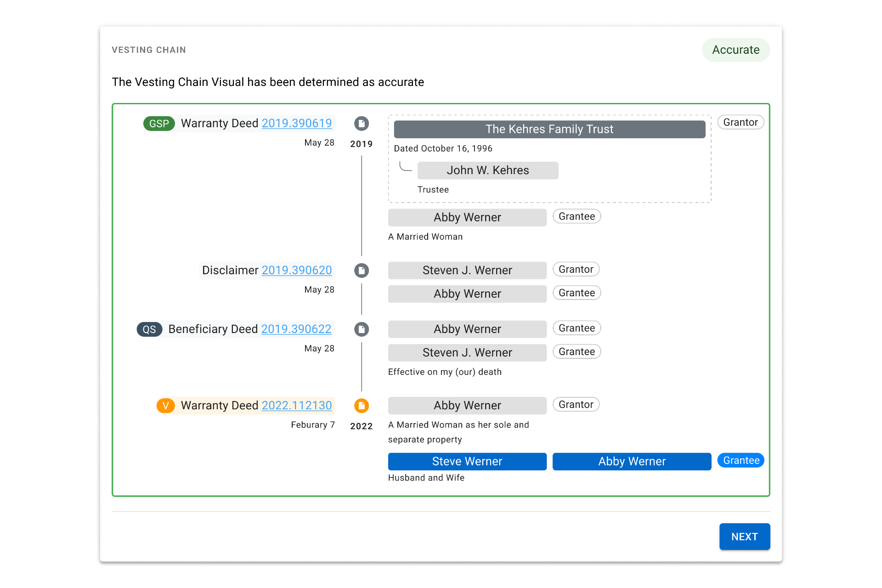Click the NEXT button
This screenshot has height=588, width=882.
(745, 537)
